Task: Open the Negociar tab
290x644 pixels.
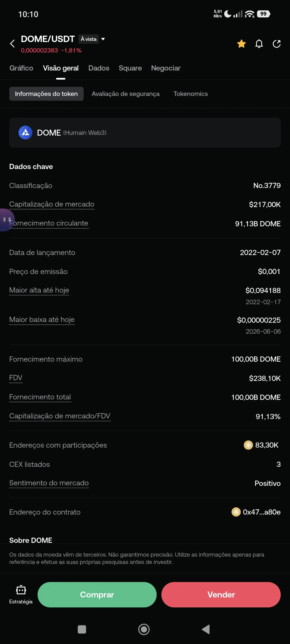Action: (x=166, y=68)
